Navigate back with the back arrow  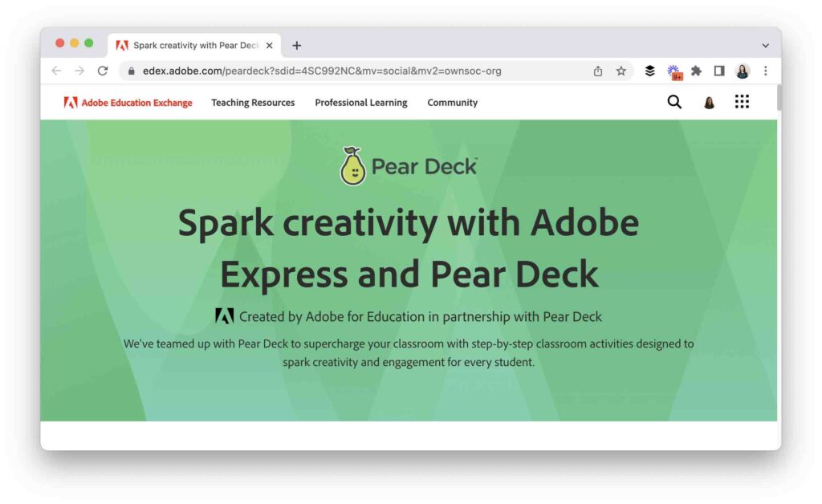pos(55,71)
